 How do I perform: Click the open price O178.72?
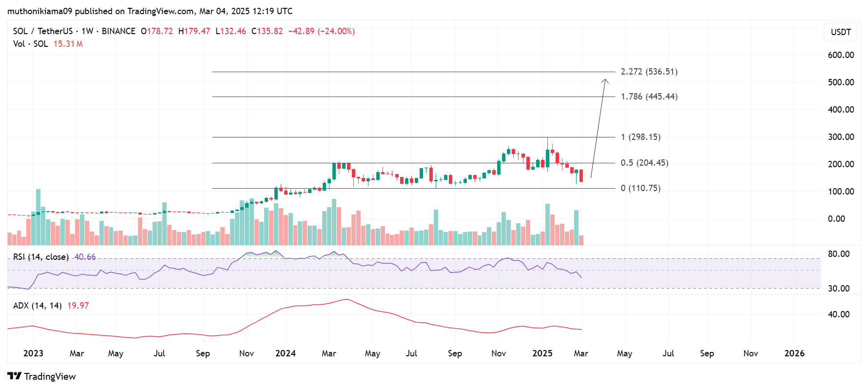pyautogui.click(x=157, y=31)
